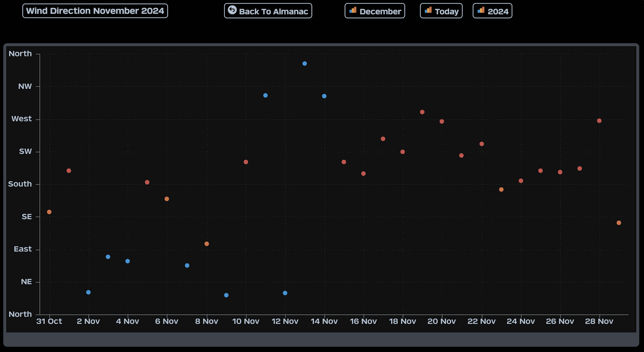Select the highest blue data point on 13 Nov

(x=305, y=64)
